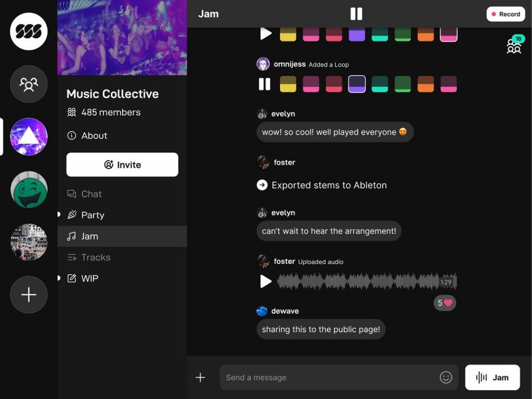
Task: Select the green smiley face community avatar
Action: pyautogui.click(x=29, y=189)
